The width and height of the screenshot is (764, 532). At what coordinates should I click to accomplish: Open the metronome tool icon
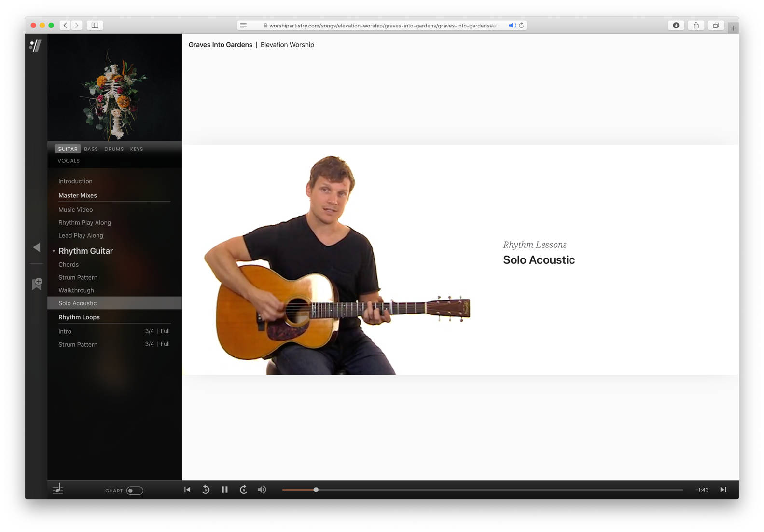[x=58, y=489]
